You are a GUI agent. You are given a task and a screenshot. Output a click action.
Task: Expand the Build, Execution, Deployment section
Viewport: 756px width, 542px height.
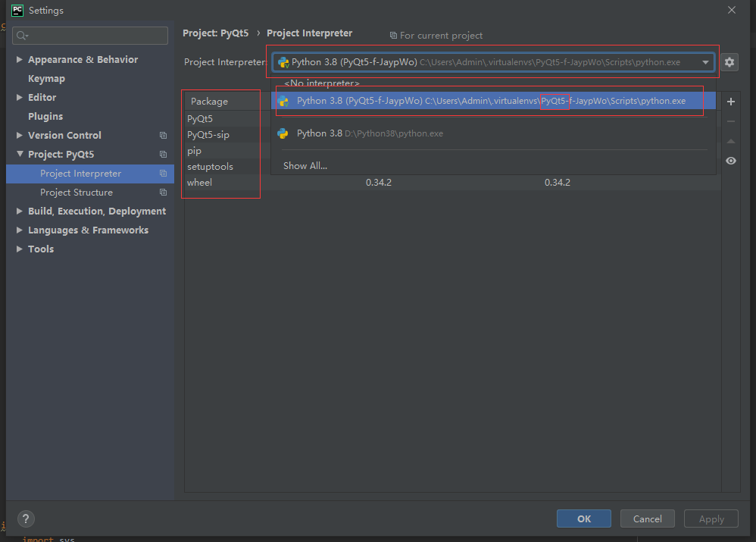pyautogui.click(x=19, y=211)
